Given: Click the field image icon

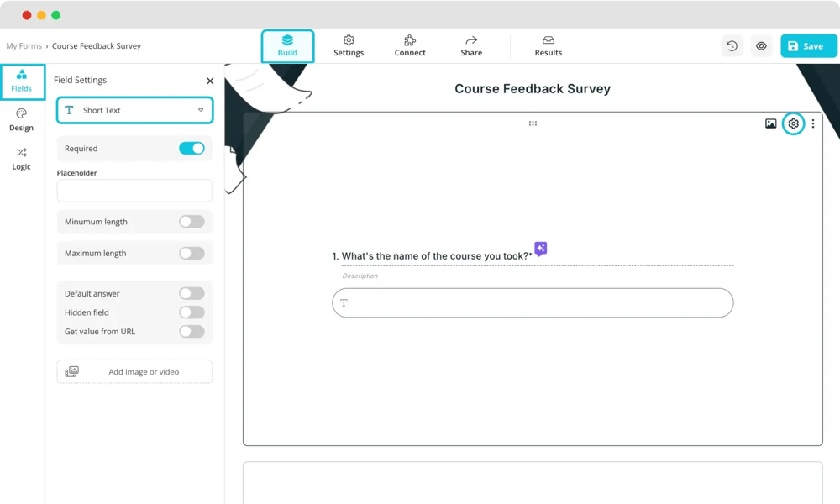Looking at the screenshot, I should (770, 124).
